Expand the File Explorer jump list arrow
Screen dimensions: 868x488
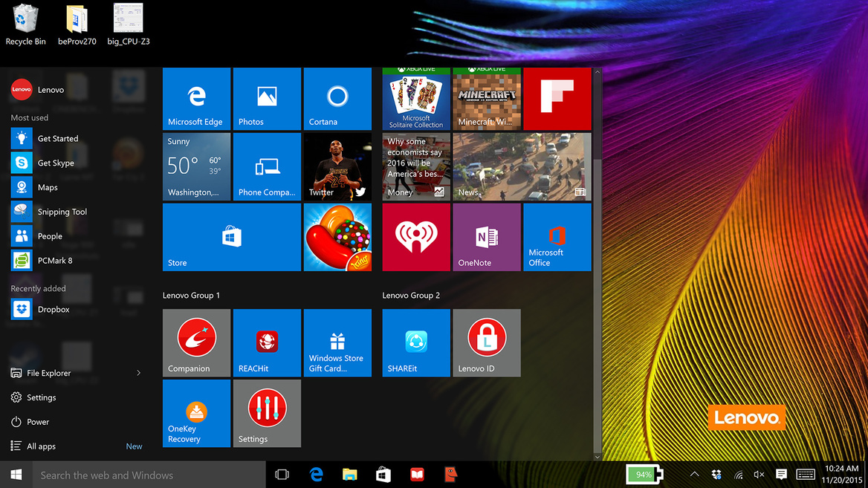pyautogui.click(x=138, y=373)
